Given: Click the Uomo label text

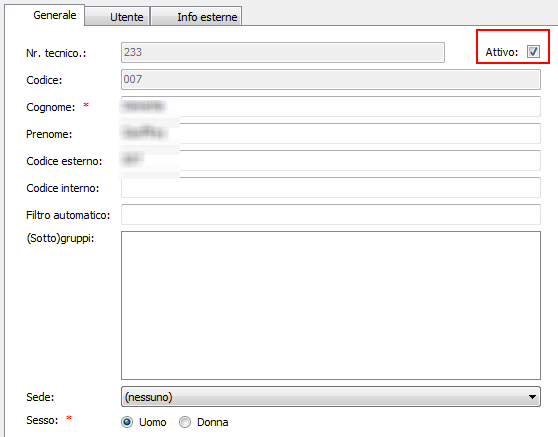Looking at the screenshot, I should [153, 422].
